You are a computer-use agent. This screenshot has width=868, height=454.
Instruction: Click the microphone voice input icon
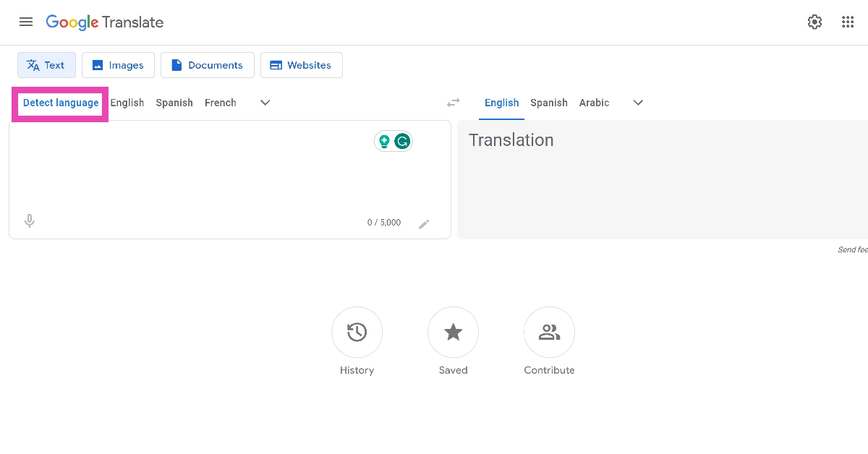tap(30, 221)
